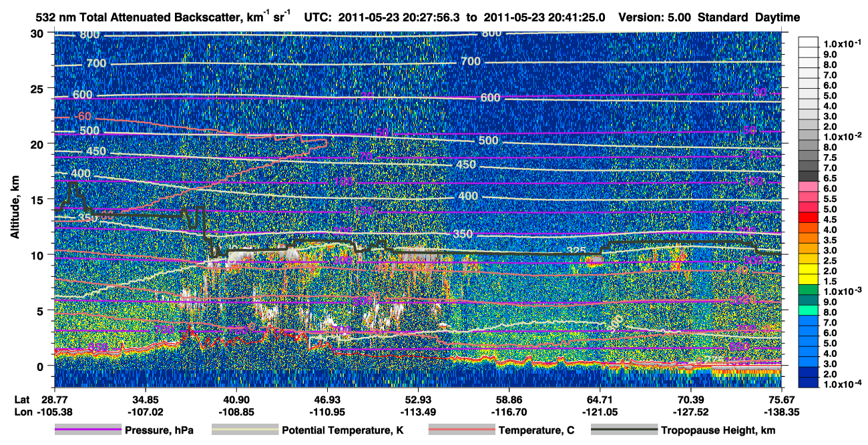Click the 'Standard' word in the title
868x445 pixels.
pos(724,17)
